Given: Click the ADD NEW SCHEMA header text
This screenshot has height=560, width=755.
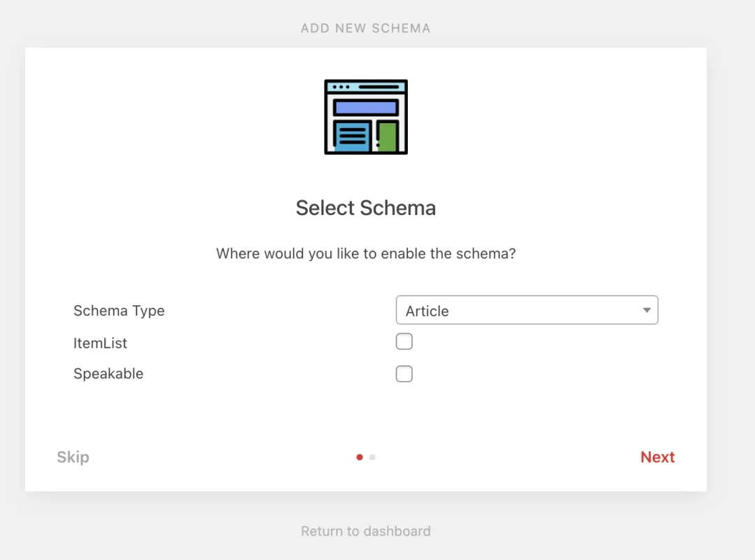Looking at the screenshot, I should pos(365,29).
